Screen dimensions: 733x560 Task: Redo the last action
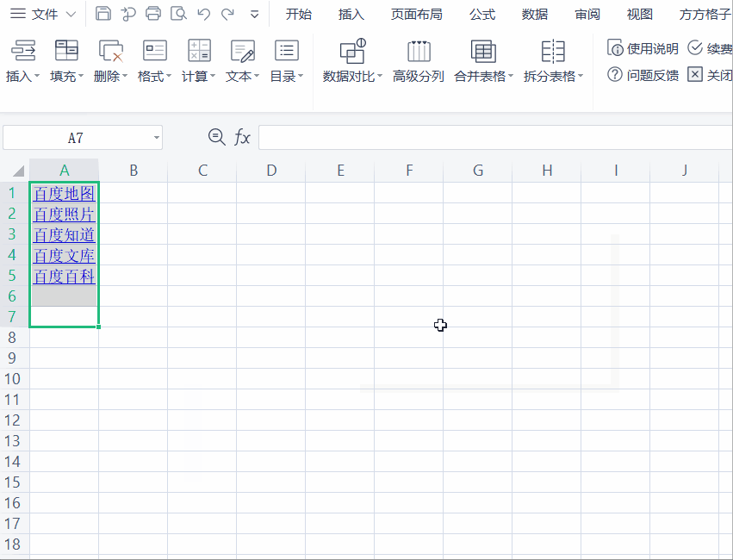(x=227, y=14)
